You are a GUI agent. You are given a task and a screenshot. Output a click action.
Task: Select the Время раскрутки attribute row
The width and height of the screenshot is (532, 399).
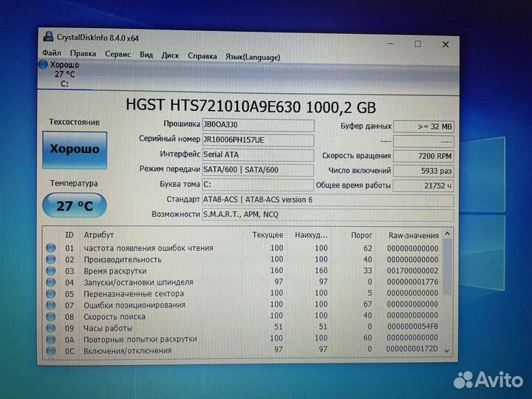[x=242, y=270]
